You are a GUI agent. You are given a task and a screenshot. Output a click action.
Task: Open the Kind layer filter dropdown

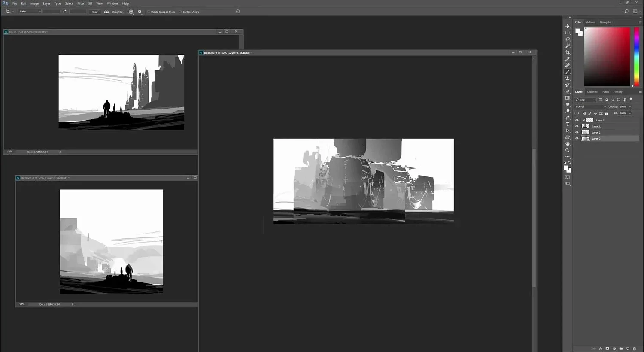coord(586,99)
